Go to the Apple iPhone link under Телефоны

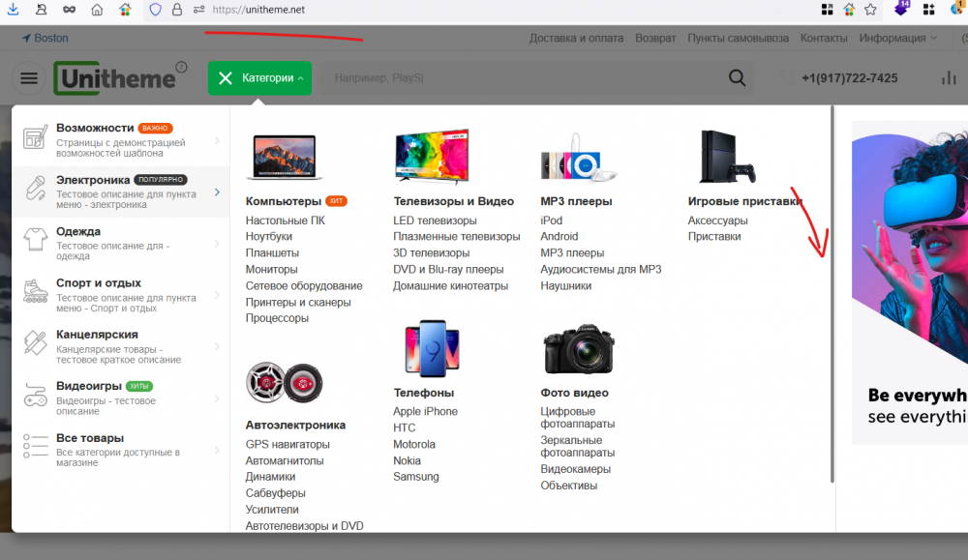425,411
